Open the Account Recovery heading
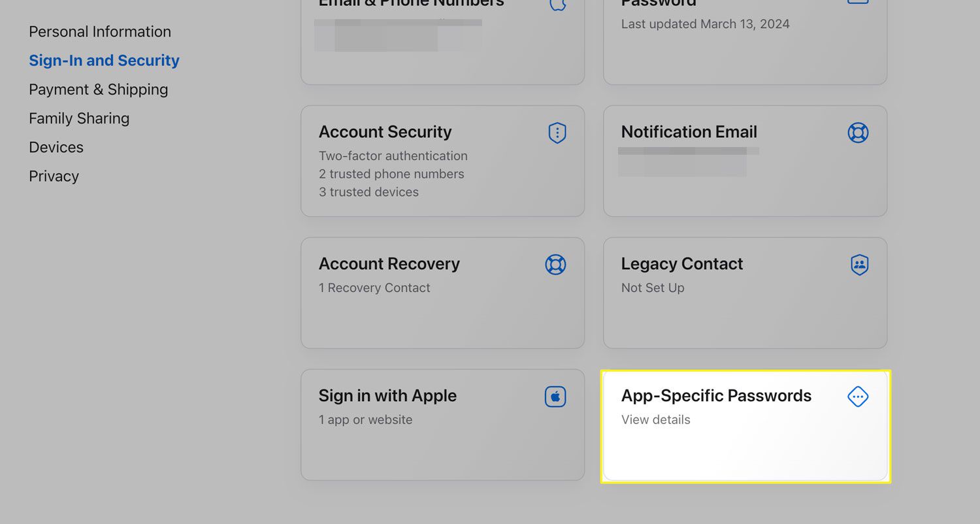The image size is (980, 524). click(x=389, y=264)
